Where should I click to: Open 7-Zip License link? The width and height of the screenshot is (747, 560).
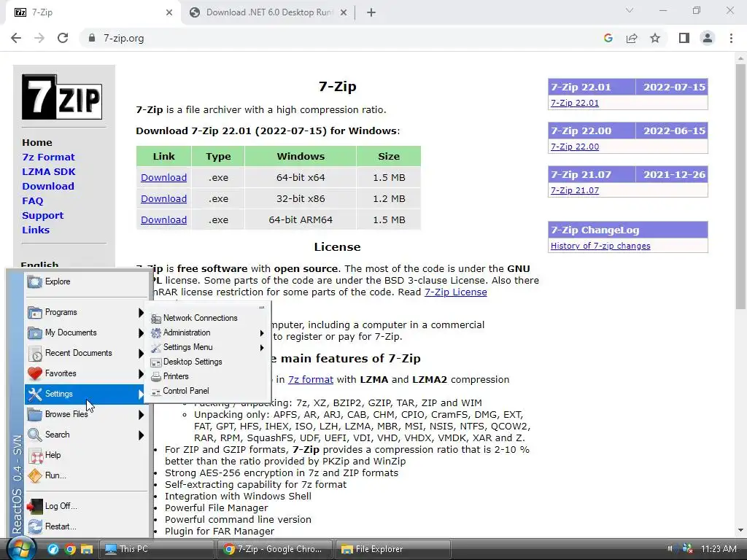[455, 292]
